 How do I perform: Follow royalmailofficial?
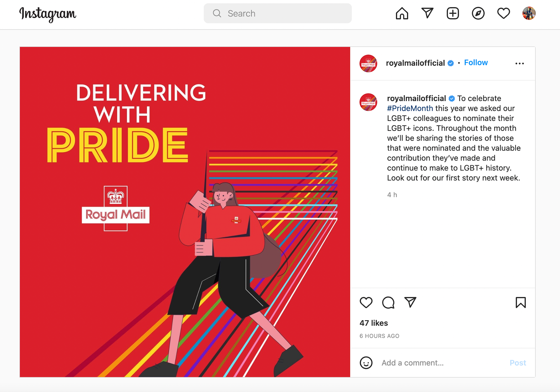[476, 63]
